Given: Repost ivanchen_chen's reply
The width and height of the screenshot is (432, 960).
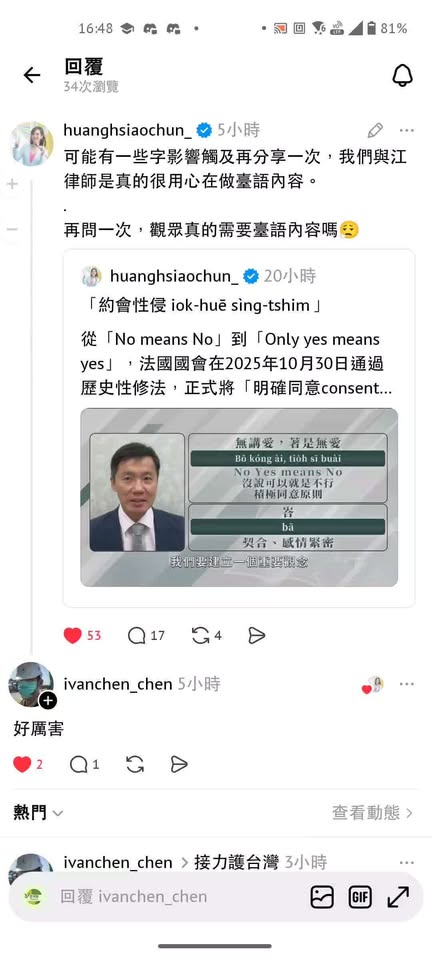Looking at the screenshot, I should (135, 764).
